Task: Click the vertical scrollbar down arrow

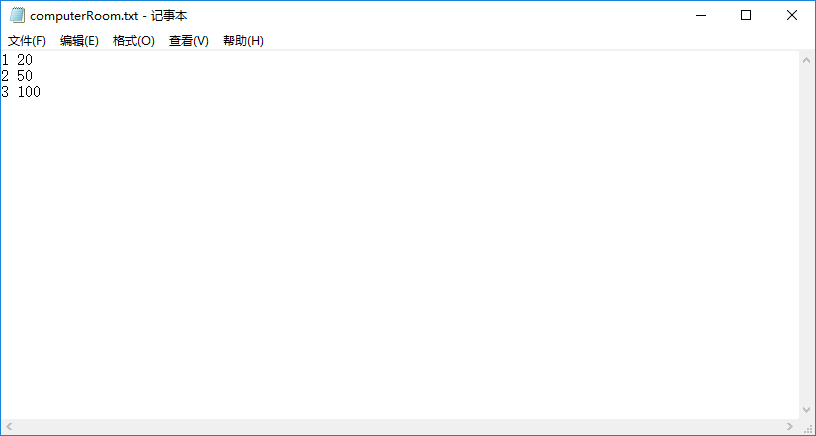Action: 806,410
